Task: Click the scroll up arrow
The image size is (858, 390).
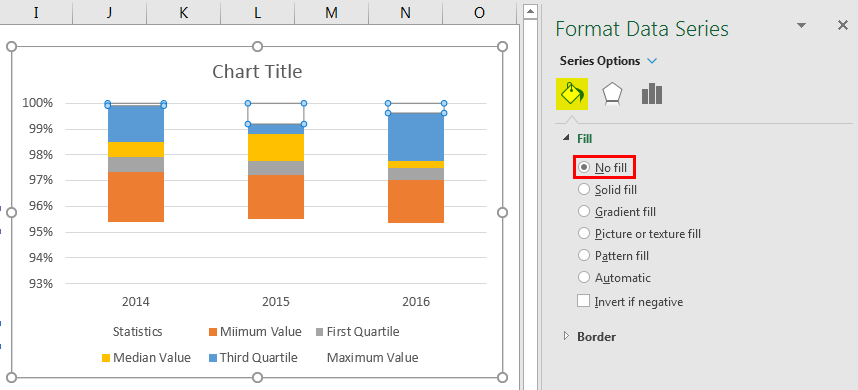Action: click(x=529, y=11)
